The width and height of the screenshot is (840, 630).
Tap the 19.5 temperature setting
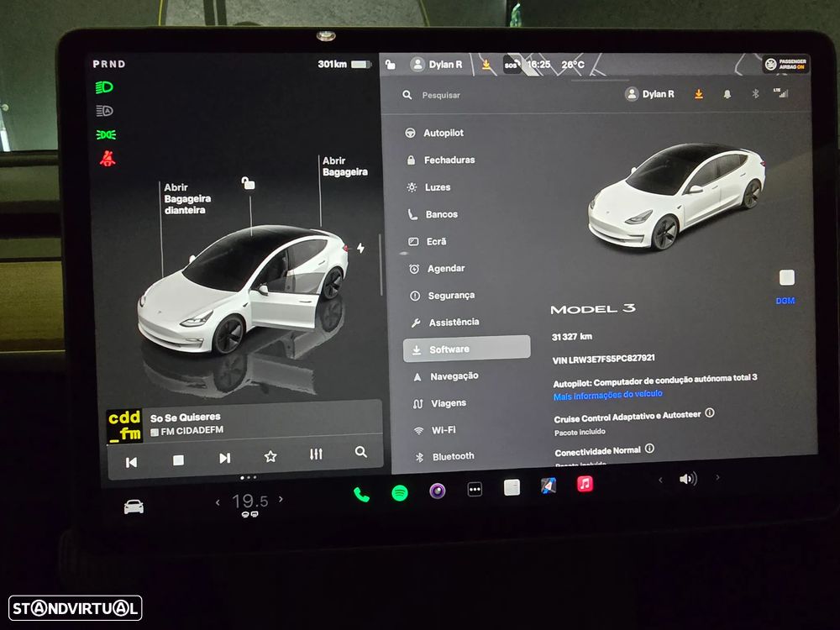(249, 501)
